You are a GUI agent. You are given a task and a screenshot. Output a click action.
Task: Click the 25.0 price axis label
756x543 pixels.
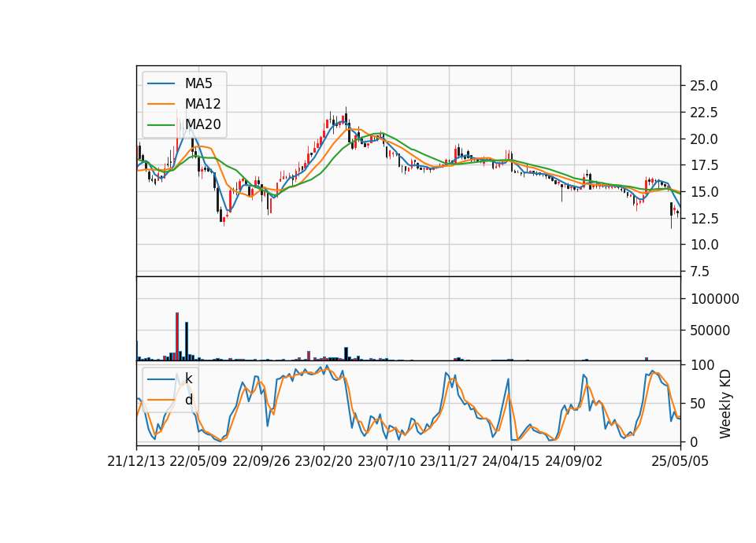point(704,86)
